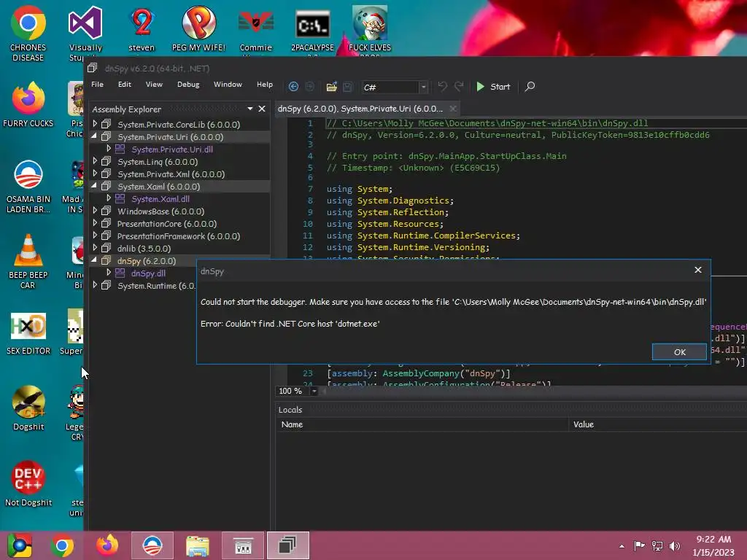Viewport: 747px width, 560px height.
Task: Click Firefox in the taskbar
Action: (x=107, y=545)
